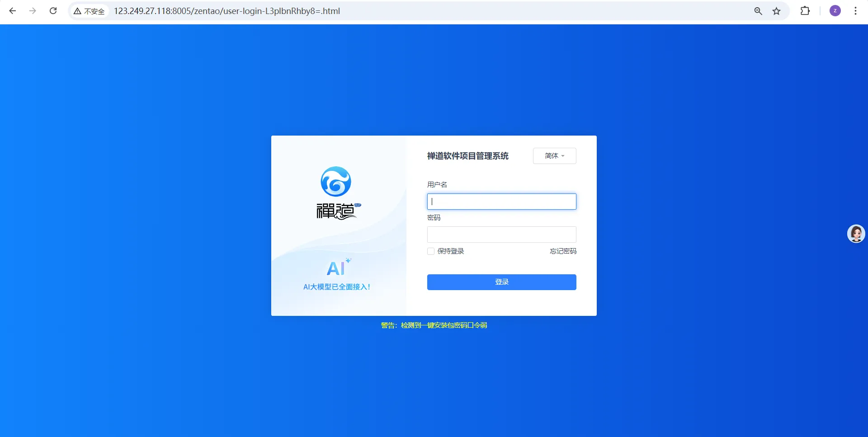Open the purple browser profile avatar

click(x=835, y=11)
